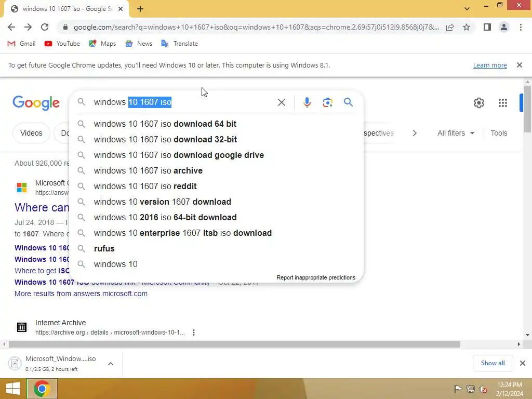Open the taskbar clock and date
532x399 pixels.
(x=509, y=389)
